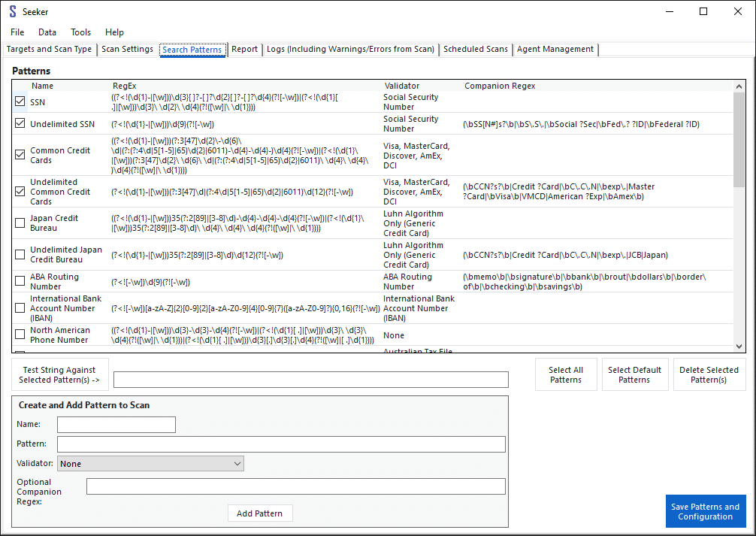
Task: Select the SSN pattern name
Action: [38, 102]
